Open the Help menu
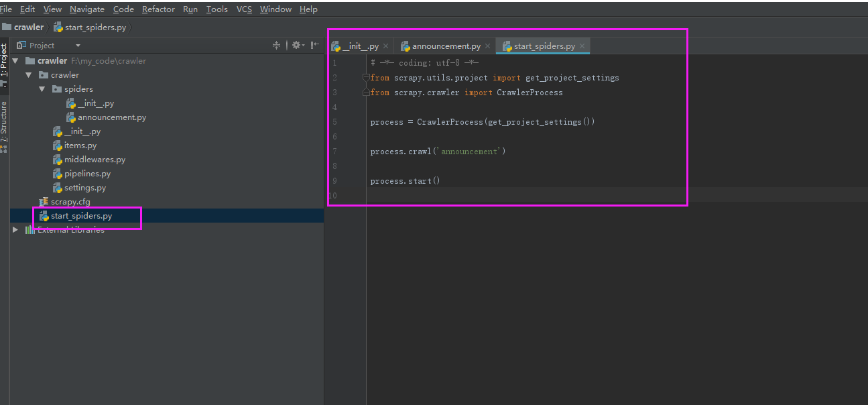 (x=308, y=9)
